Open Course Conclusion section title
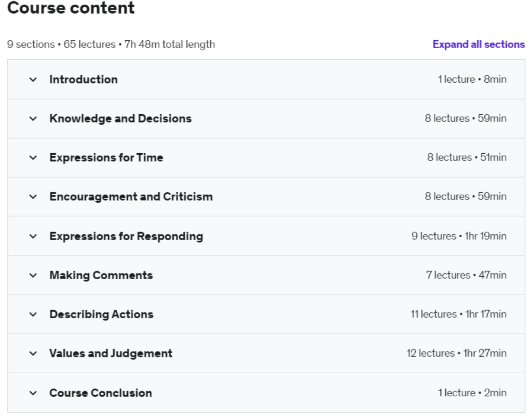 [101, 393]
